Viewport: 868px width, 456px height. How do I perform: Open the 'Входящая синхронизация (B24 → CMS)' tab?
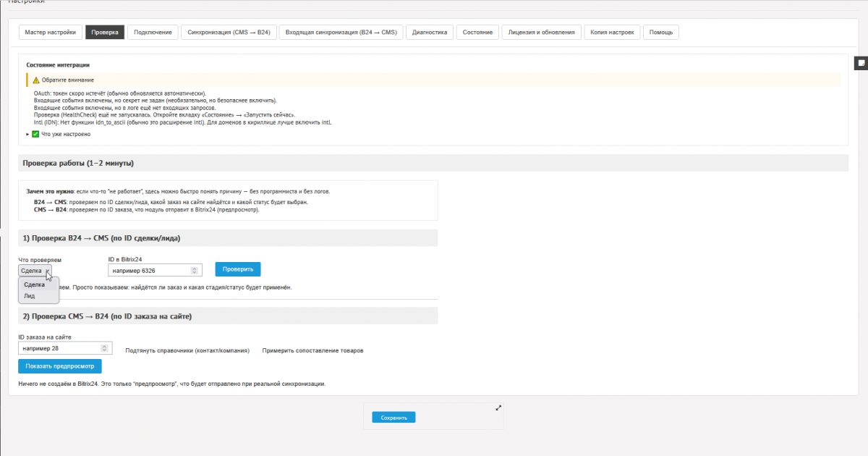(341, 33)
